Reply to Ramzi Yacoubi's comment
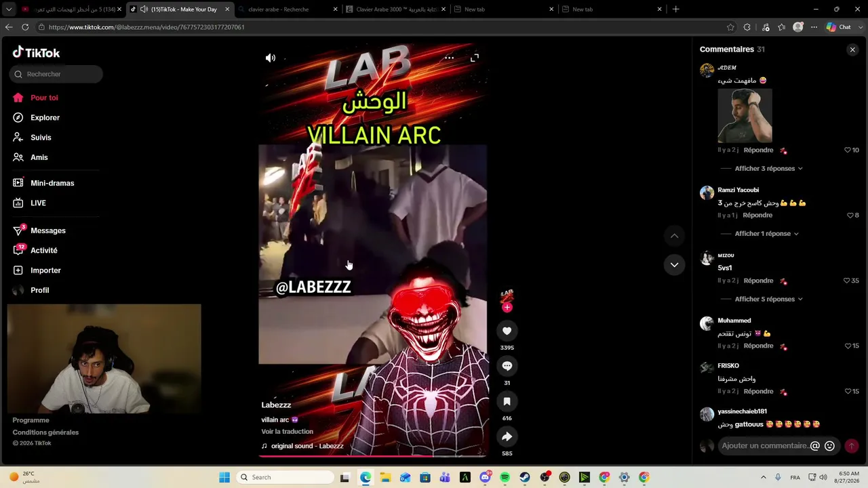Screen dimensions: 868x488 [757, 216]
